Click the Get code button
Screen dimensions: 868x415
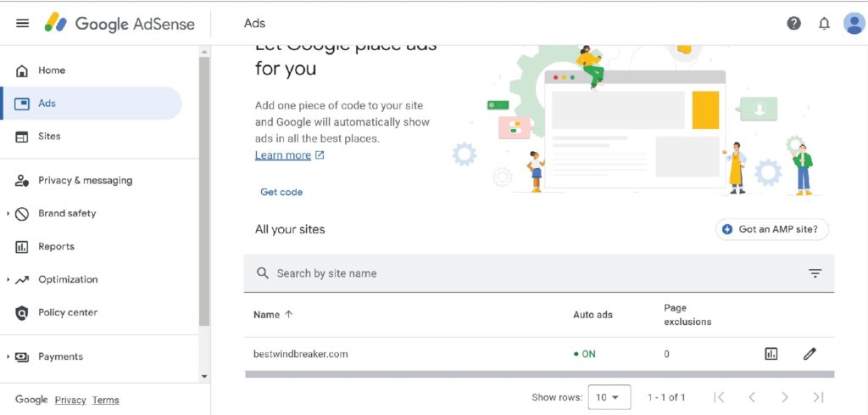pyautogui.click(x=281, y=192)
